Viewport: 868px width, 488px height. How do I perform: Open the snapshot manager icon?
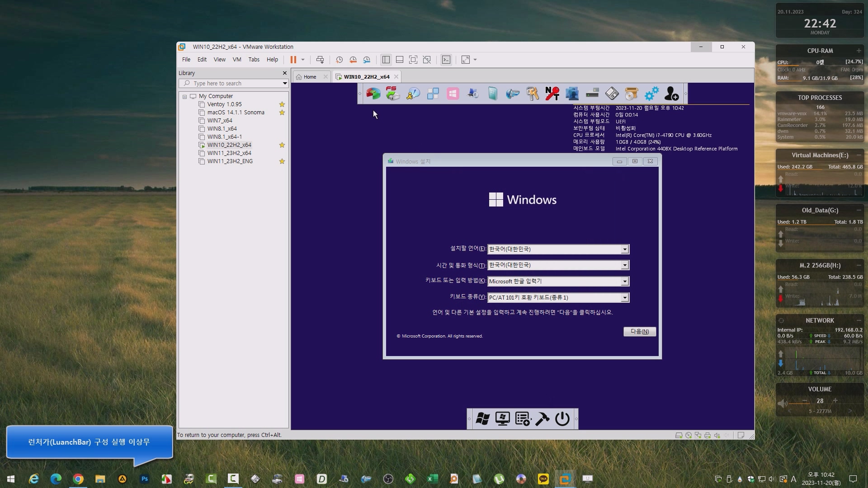[367, 60]
